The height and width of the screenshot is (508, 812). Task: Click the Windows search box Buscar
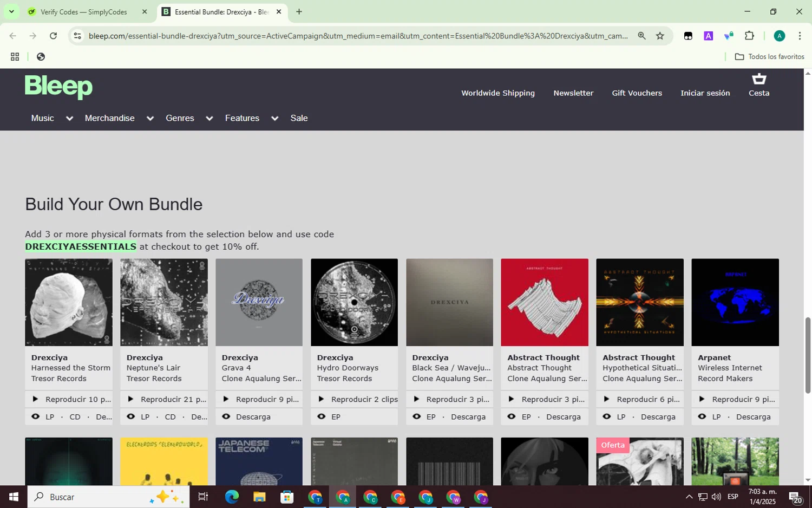108,497
